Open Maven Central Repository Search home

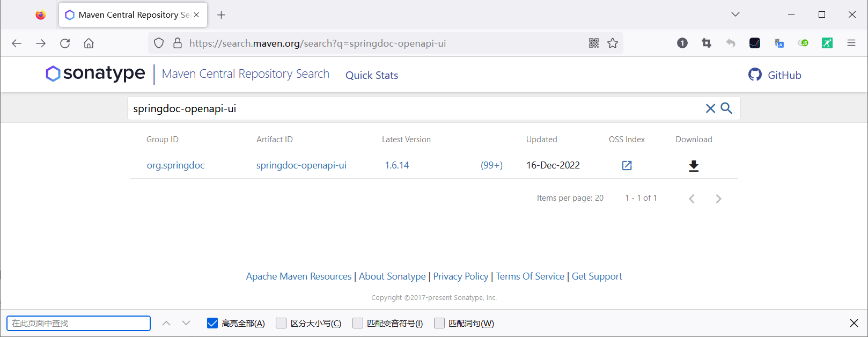click(x=246, y=74)
